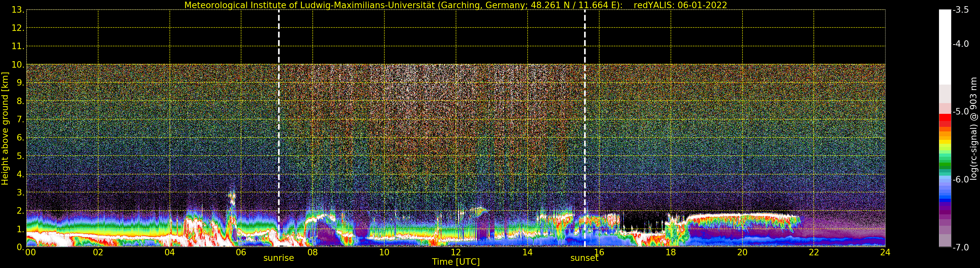Click the height axis tick label 5.
Screen dimensions: 980x268
point(20,156)
